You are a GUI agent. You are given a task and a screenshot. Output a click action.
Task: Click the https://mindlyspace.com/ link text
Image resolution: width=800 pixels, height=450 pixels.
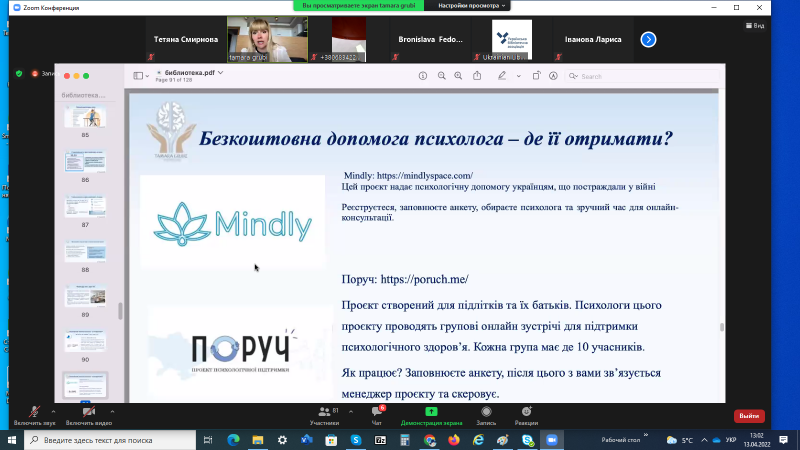click(425, 176)
